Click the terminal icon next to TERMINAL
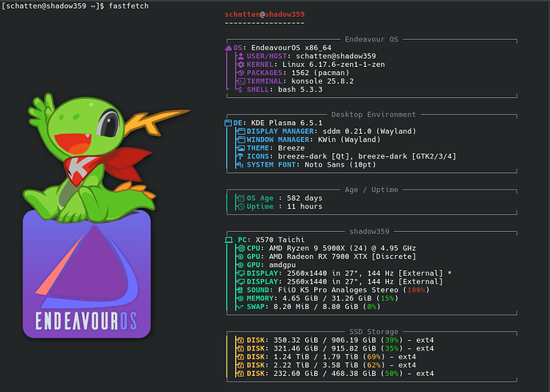Image resolution: width=550 pixels, height=392 pixels. pyautogui.click(x=241, y=81)
